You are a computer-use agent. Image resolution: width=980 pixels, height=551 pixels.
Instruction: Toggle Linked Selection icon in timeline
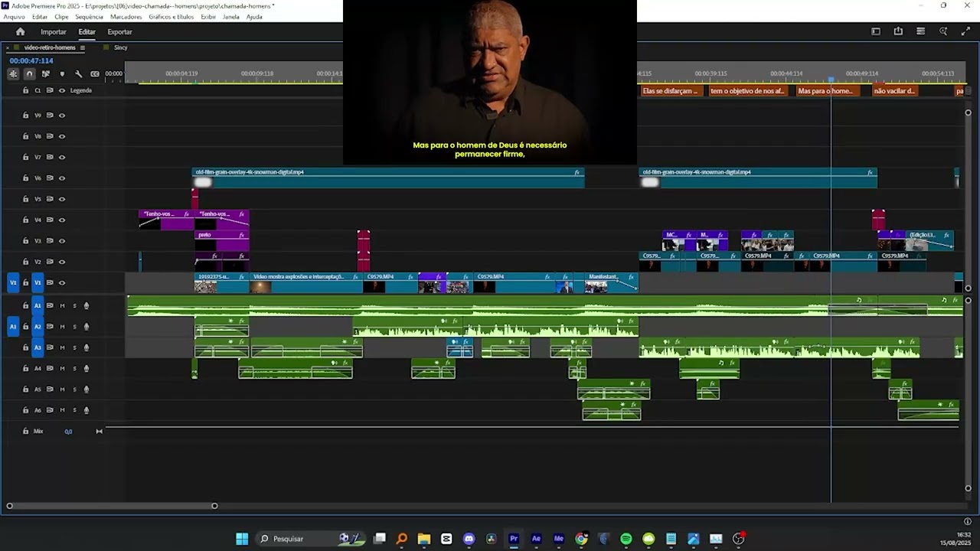pos(46,74)
